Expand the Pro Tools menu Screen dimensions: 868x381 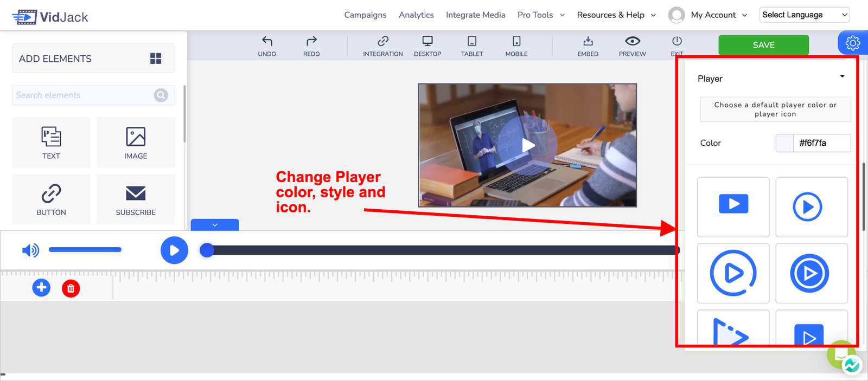coord(541,15)
